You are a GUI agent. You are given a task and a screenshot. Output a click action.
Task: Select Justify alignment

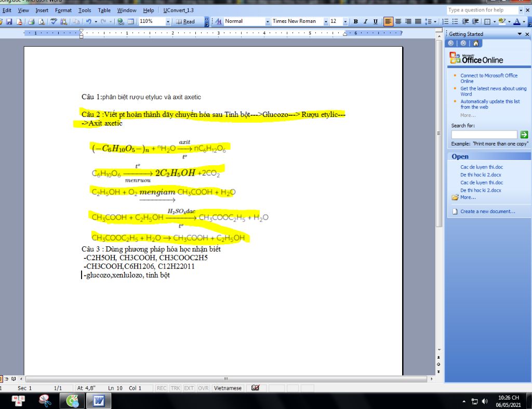(x=418, y=21)
